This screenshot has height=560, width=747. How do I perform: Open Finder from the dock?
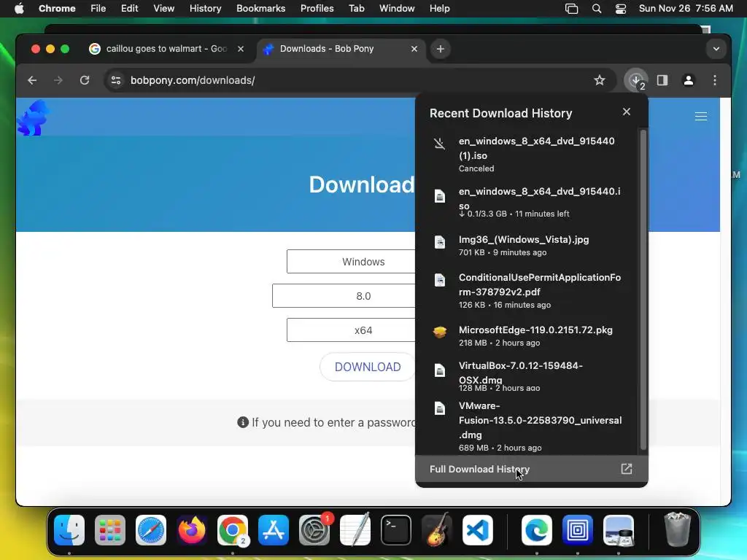pos(69,530)
